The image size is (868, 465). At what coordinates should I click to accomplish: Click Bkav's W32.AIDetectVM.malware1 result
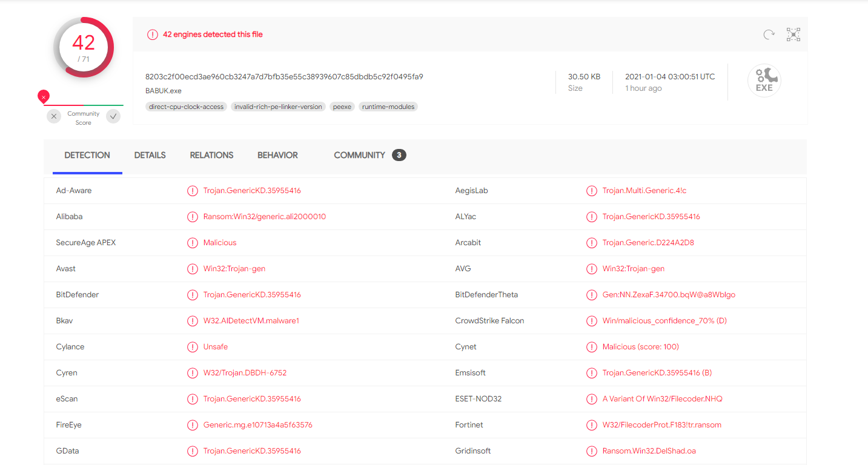coord(251,321)
